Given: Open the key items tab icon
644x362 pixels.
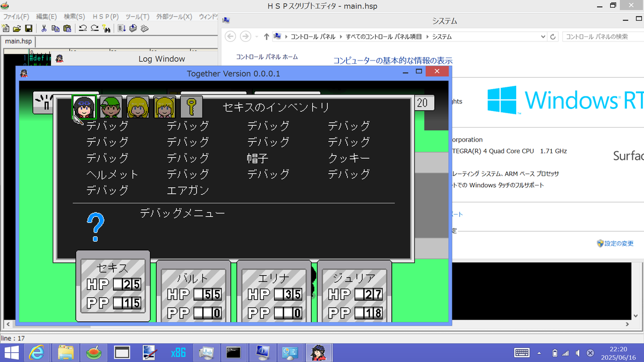Looking at the screenshot, I should 192,107.
